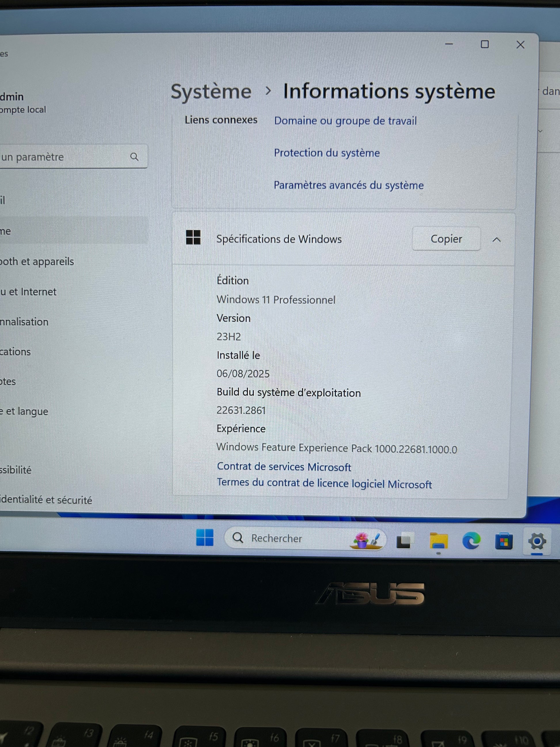This screenshot has height=747, width=560.
Task: Open Contrat de services Microsoft link
Action: coord(283,467)
